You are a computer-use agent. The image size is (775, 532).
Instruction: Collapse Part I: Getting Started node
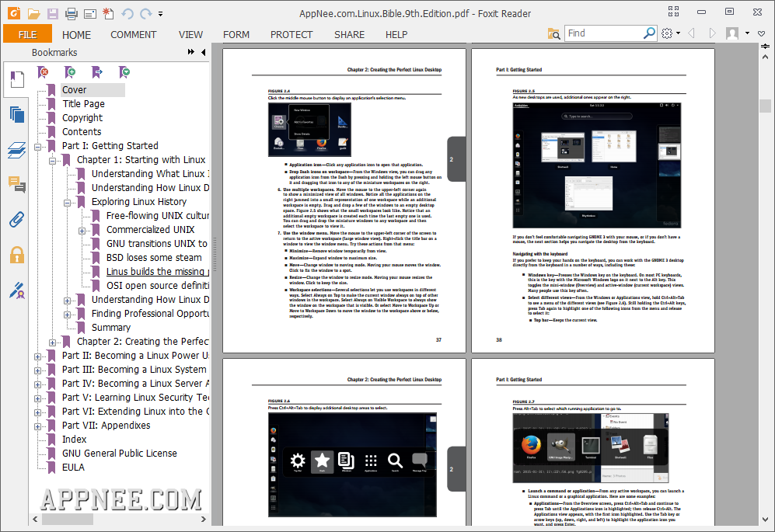pyautogui.click(x=37, y=147)
